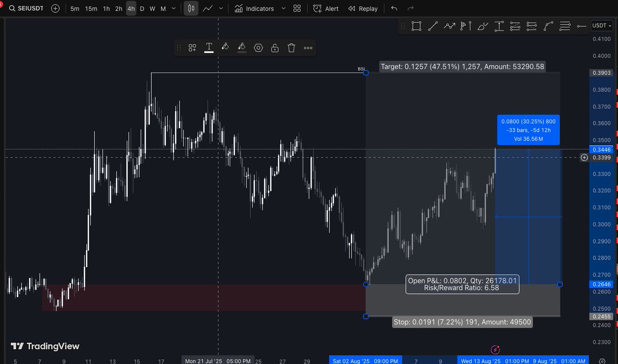Open drawing templates icon in floating toolbar
Screen dimensions: 618x364
click(x=192, y=48)
